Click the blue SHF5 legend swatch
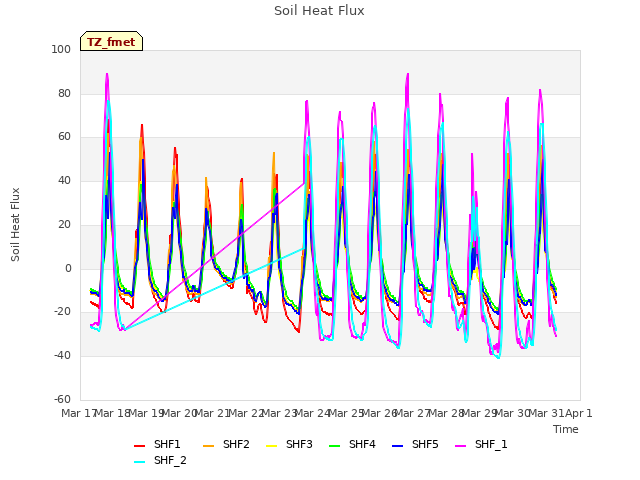Screen dimensions: 640x480 tap(397, 446)
